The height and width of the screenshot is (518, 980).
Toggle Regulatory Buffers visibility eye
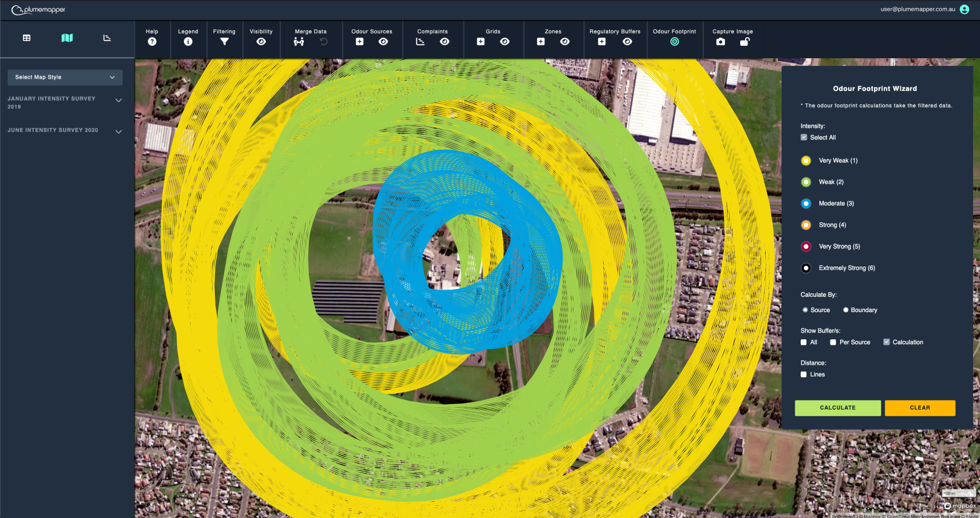[627, 42]
